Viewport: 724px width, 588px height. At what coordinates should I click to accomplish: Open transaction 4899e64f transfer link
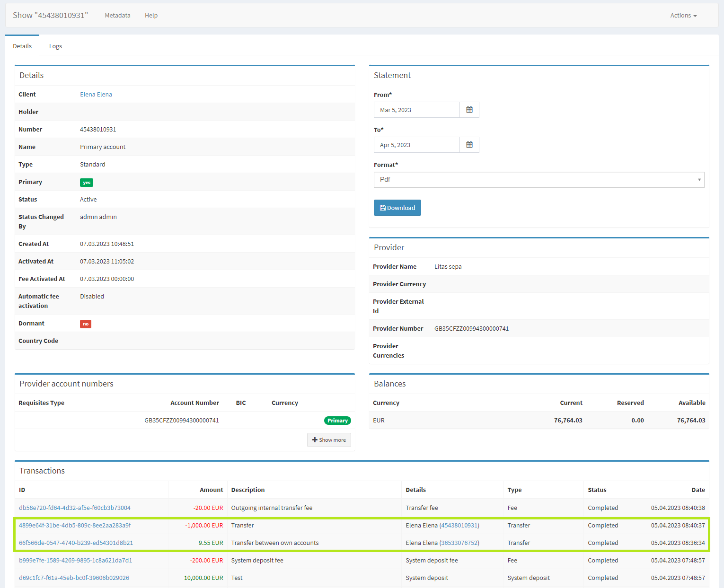point(75,526)
